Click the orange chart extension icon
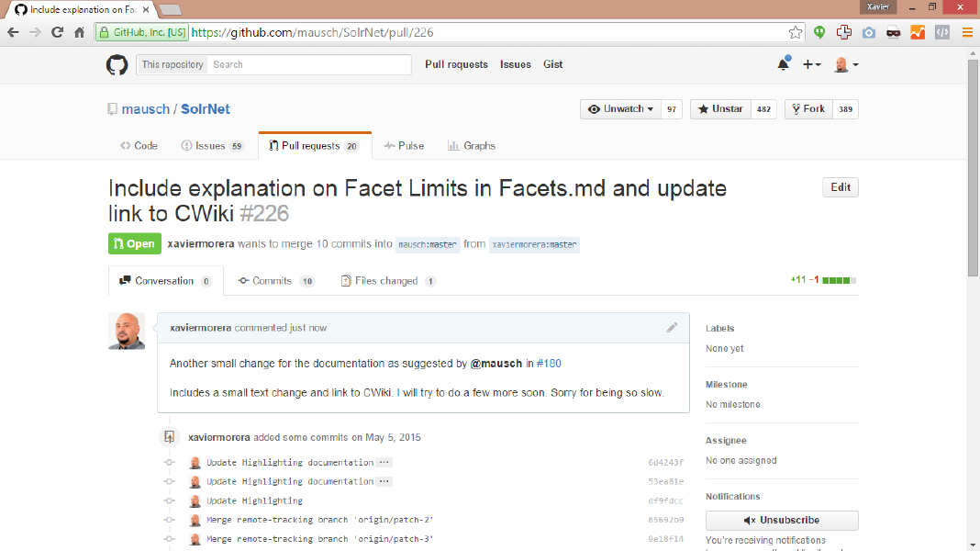The image size is (980, 551). (x=918, y=32)
